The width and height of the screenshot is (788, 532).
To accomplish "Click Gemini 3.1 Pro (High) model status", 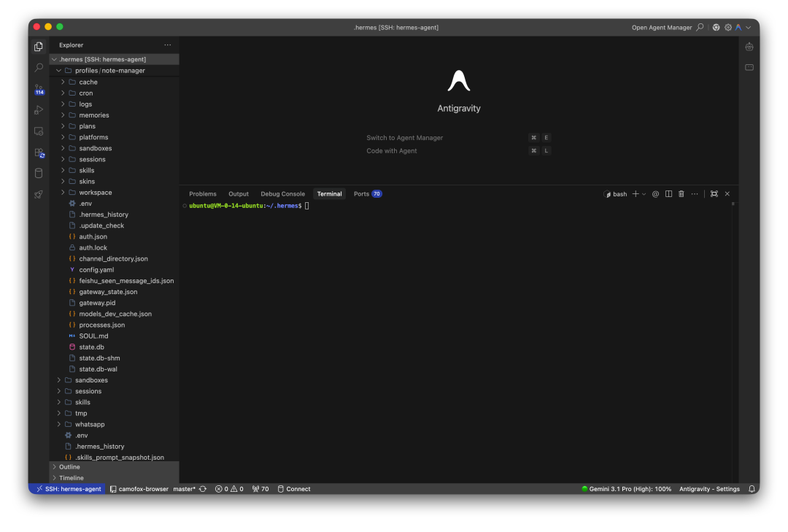I will click(626, 489).
